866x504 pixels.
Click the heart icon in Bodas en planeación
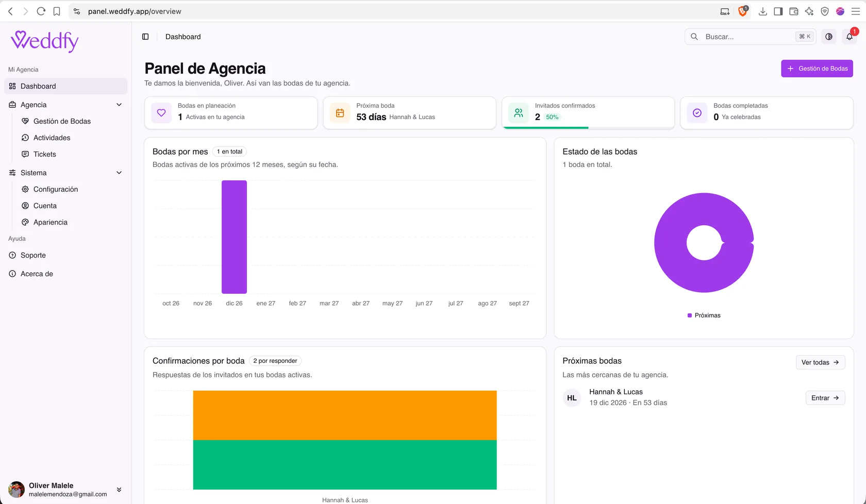tap(161, 113)
